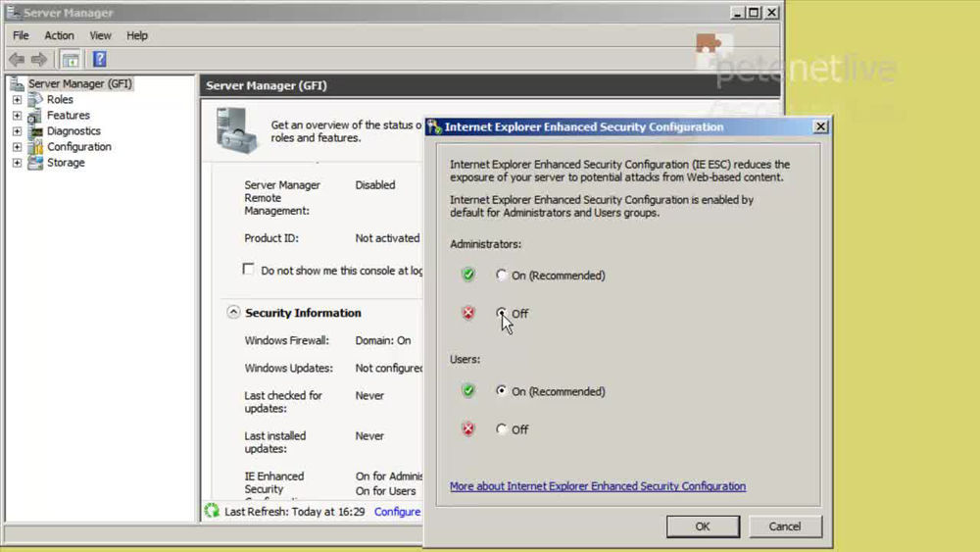Viewport: 980px width, 552px height.
Task: Click the Server Manager (GFI) root node icon
Action: (x=17, y=83)
